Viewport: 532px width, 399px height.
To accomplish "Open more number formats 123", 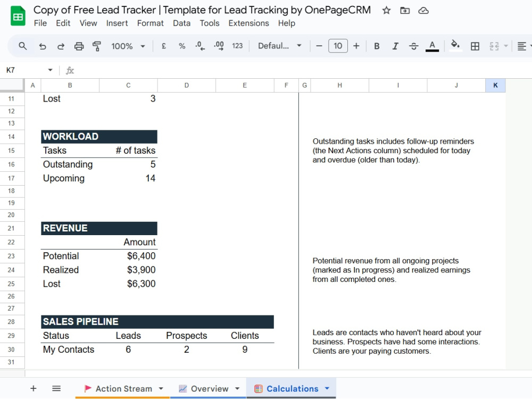I will (x=237, y=46).
